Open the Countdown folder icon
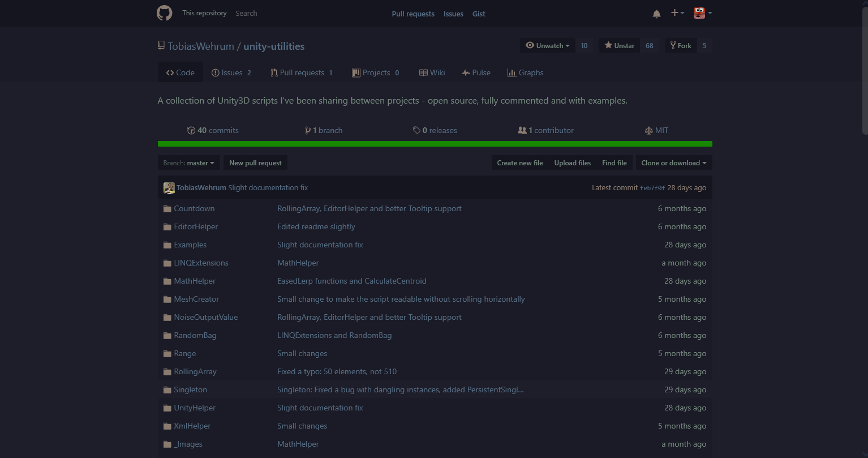 click(167, 209)
